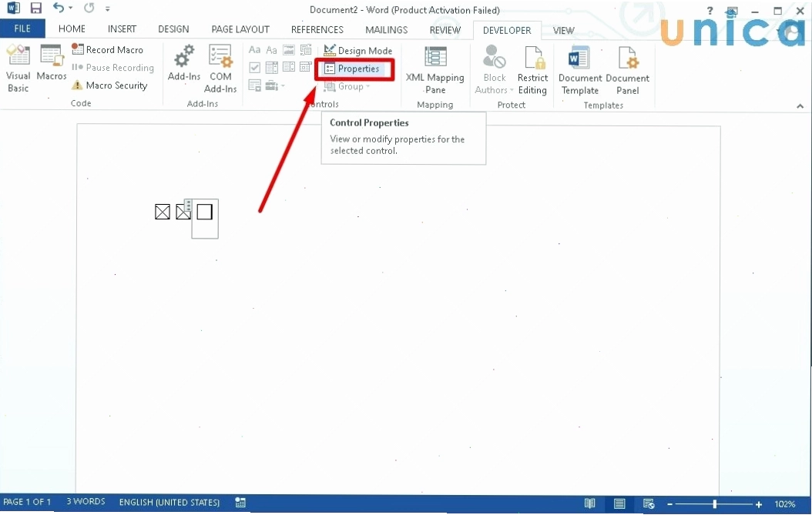The height and width of the screenshot is (515, 812).
Task: Save document from Quick Access Toolbar
Action: click(x=35, y=8)
